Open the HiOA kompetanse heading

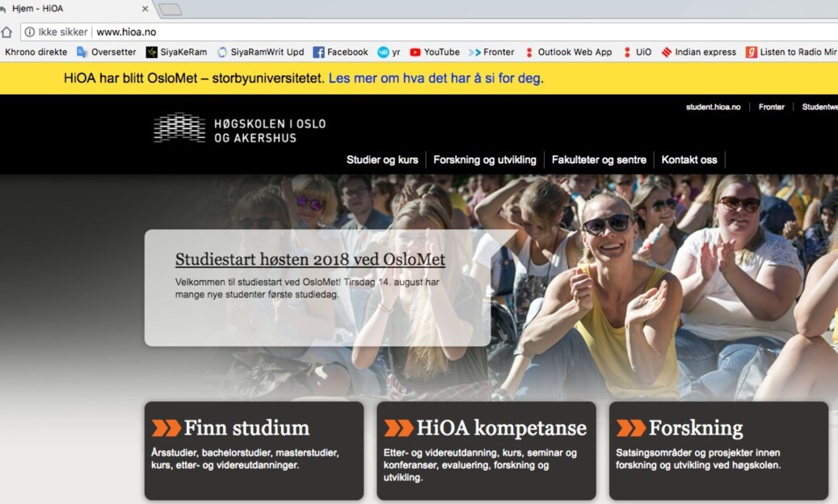[x=501, y=427]
